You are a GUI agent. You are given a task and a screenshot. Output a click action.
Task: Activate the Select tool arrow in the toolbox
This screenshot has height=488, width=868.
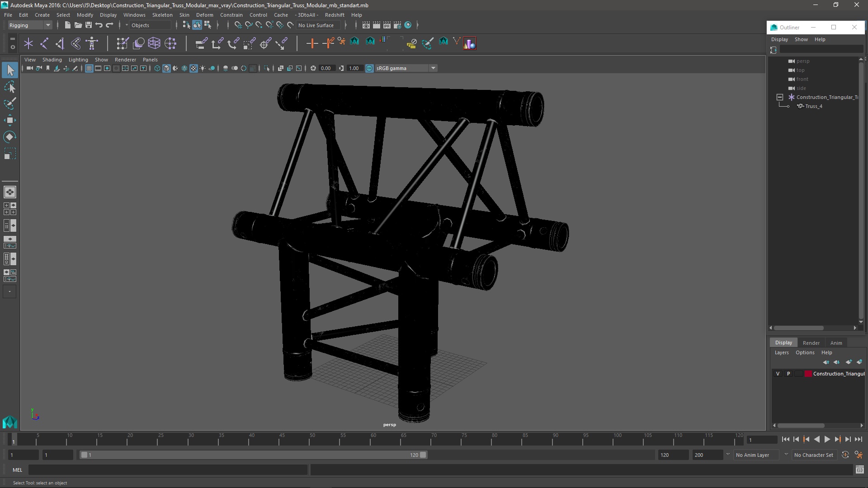coord(9,70)
